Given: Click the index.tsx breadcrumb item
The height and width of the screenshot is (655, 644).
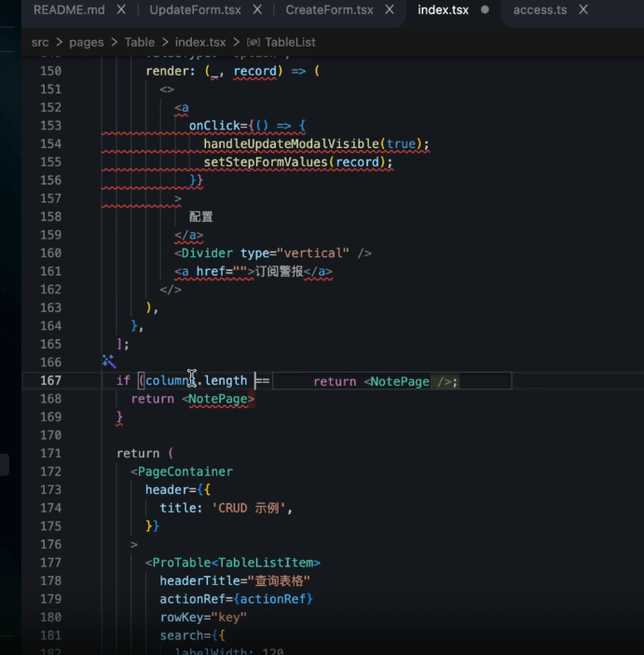Looking at the screenshot, I should (200, 42).
